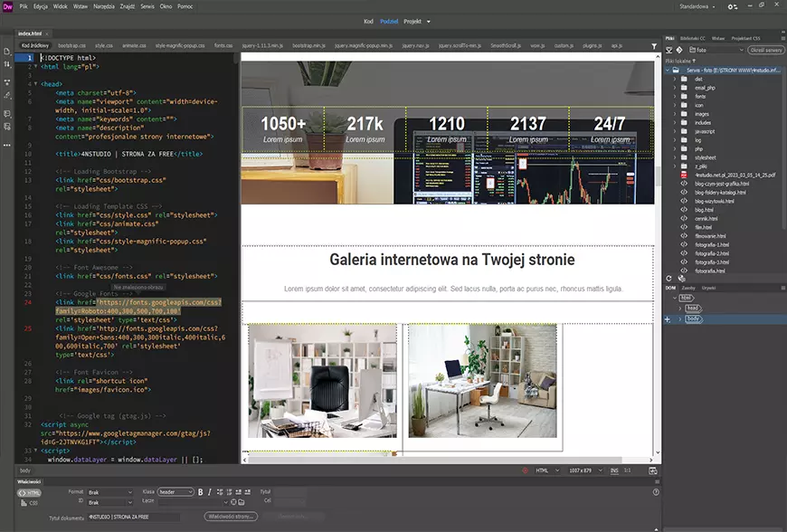Click the Łącze link input field
The image size is (787, 532).
(x=190, y=502)
